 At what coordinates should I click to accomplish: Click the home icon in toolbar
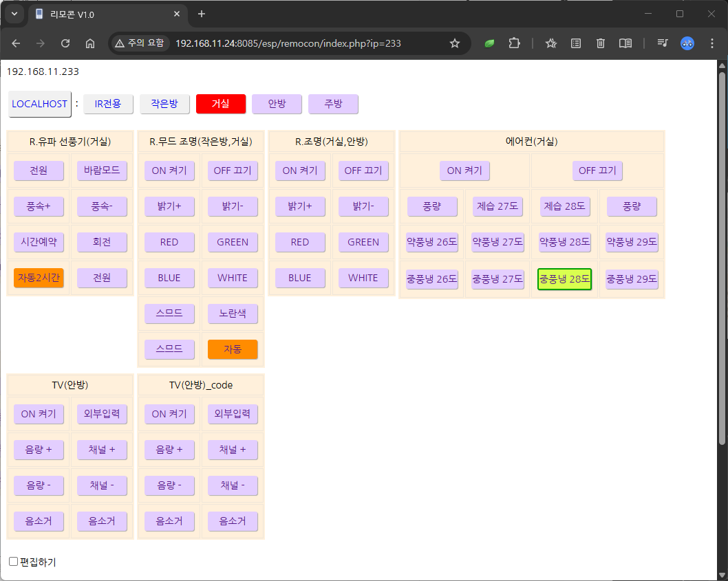[x=89, y=43]
